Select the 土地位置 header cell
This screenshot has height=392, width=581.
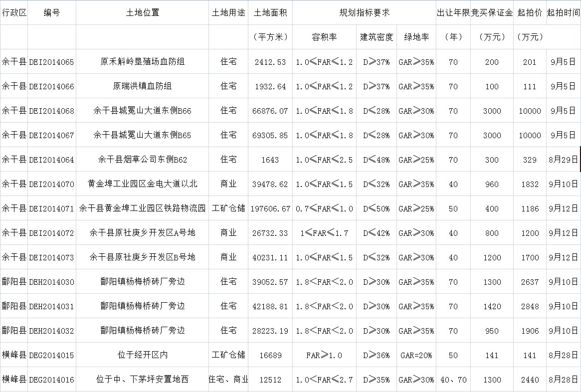coord(142,12)
